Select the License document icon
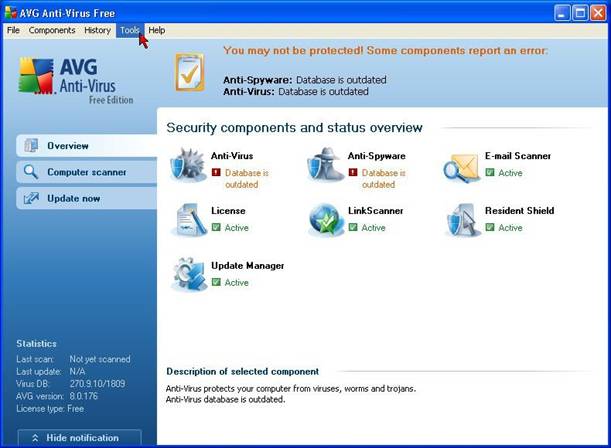Viewport: 611px width, 448px height. point(189,220)
